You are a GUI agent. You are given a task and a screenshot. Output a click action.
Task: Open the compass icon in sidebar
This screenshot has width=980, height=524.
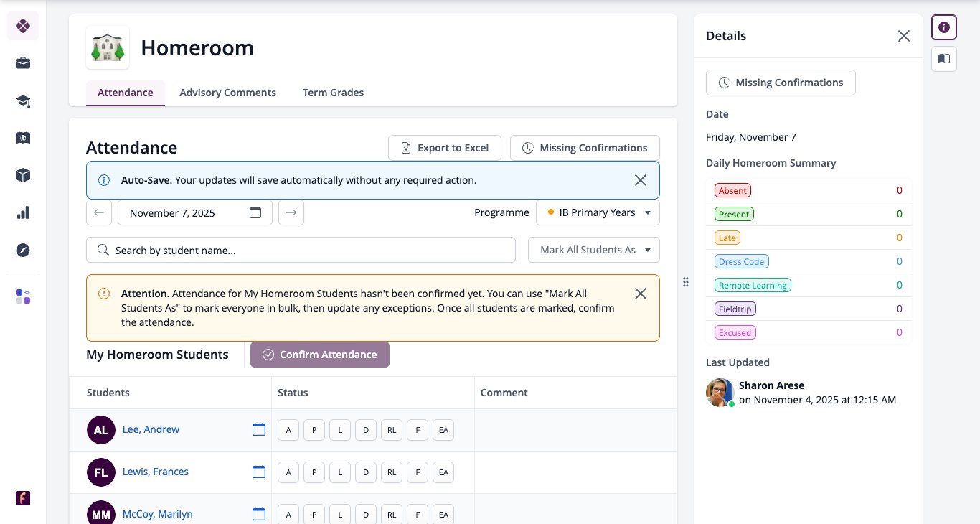click(23, 250)
